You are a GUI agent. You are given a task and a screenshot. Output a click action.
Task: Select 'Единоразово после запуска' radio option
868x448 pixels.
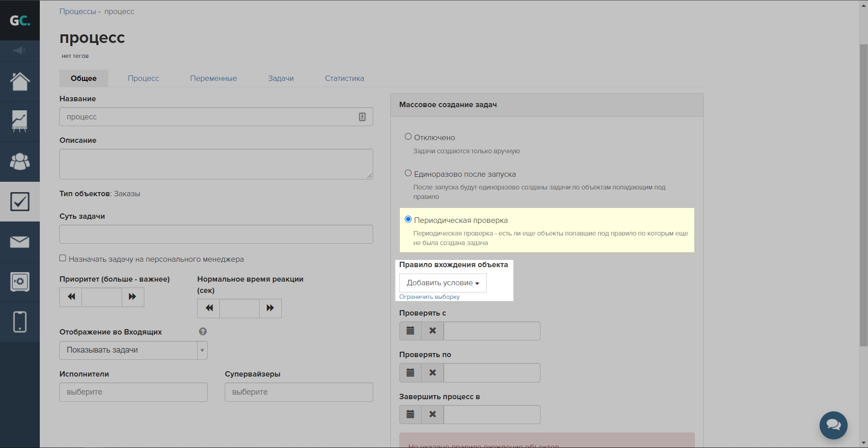click(x=408, y=173)
